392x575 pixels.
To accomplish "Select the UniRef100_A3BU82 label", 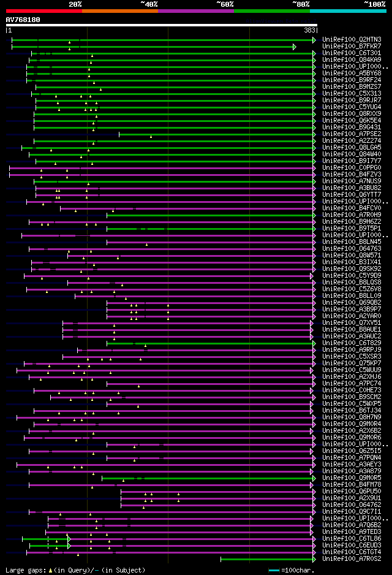I will tap(352, 188).
